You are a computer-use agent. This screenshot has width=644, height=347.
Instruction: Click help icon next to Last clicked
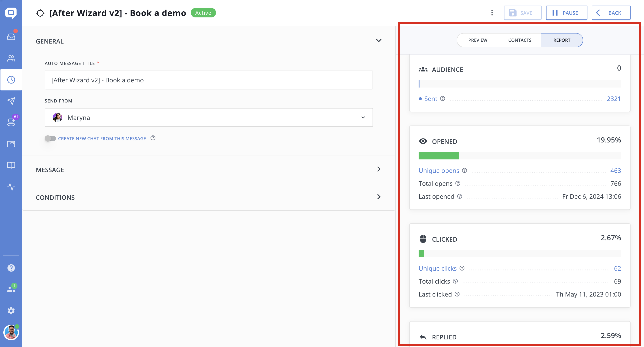coord(457,294)
